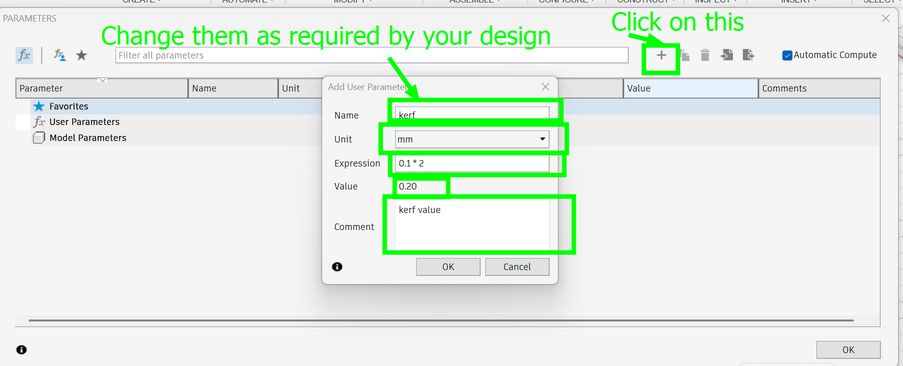The width and height of the screenshot is (903, 366).
Task: Click the info icon in the Add User Parameter dialog
Action: tap(337, 266)
